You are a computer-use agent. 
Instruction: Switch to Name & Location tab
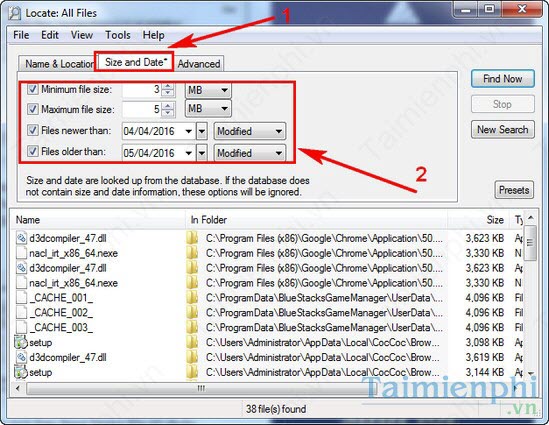[x=57, y=64]
